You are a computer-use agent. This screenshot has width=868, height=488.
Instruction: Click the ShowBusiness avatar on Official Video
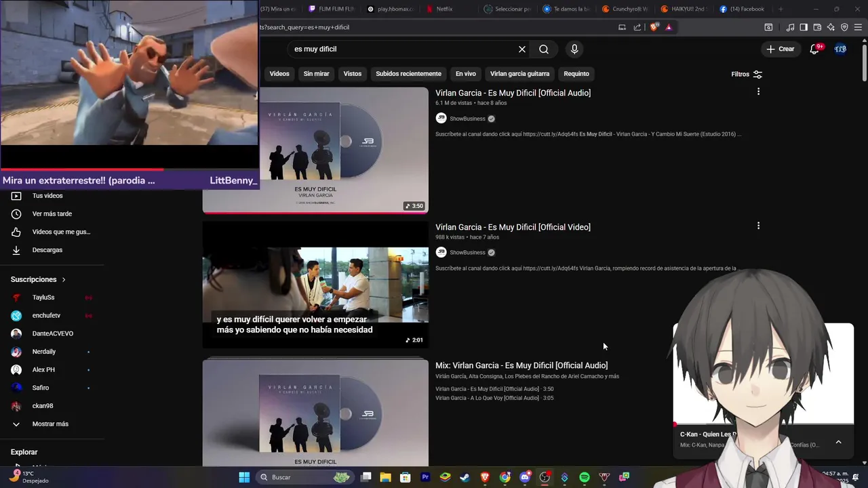[441, 252]
